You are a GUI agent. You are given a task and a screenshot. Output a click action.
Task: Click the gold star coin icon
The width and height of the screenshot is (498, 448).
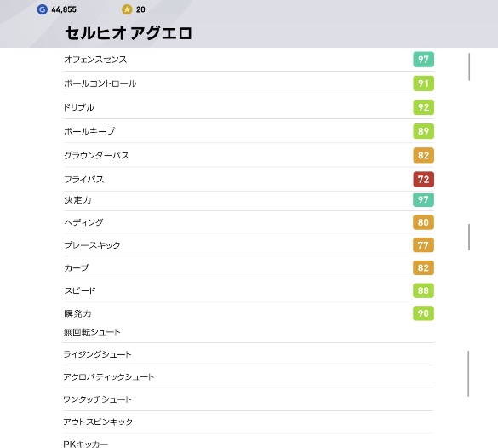click(x=127, y=9)
